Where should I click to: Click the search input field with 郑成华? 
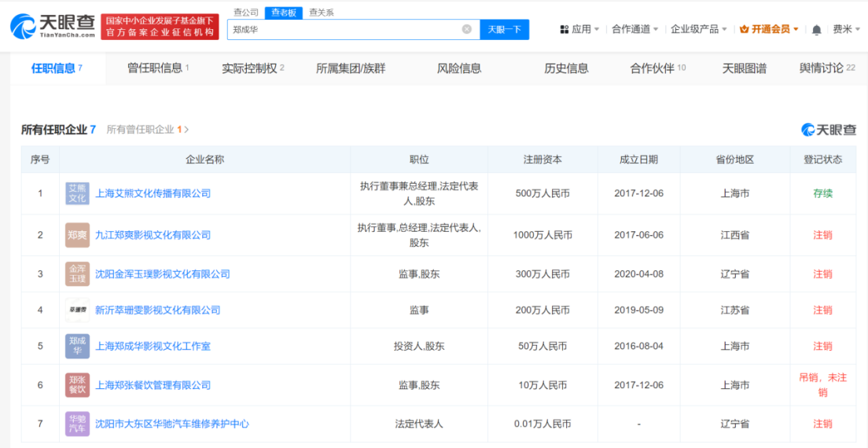(x=346, y=29)
